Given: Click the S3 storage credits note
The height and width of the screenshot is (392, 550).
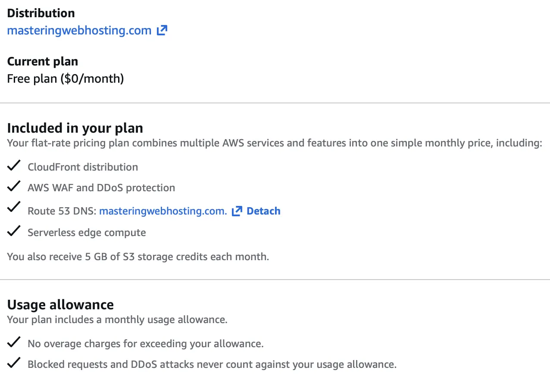Looking at the screenshot, I should [x=138, y=257].
